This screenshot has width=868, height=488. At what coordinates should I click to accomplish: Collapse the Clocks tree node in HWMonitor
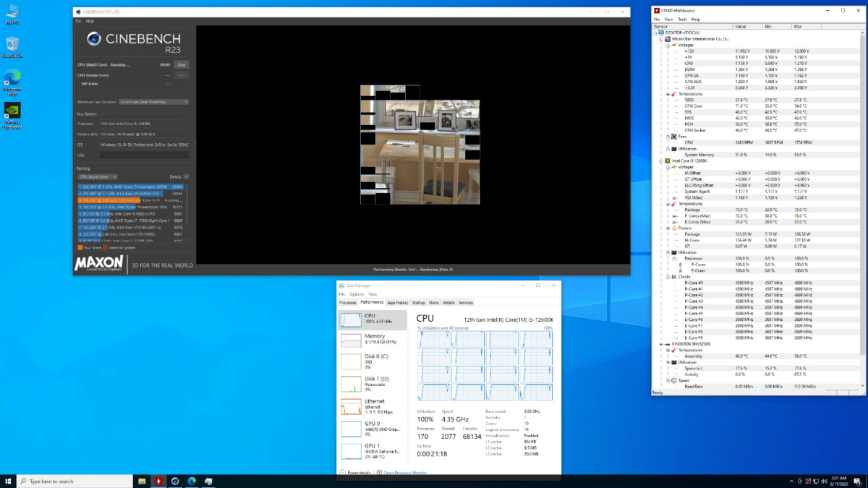(668, 277)
